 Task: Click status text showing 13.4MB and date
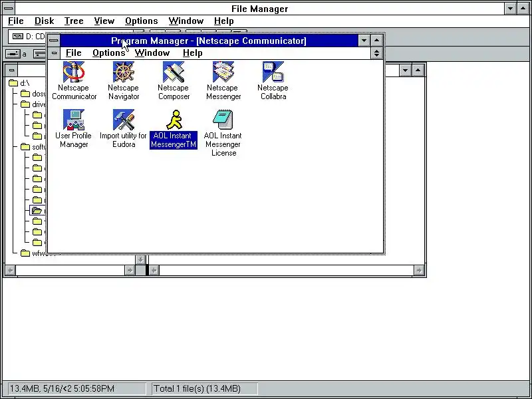point(62,388)
